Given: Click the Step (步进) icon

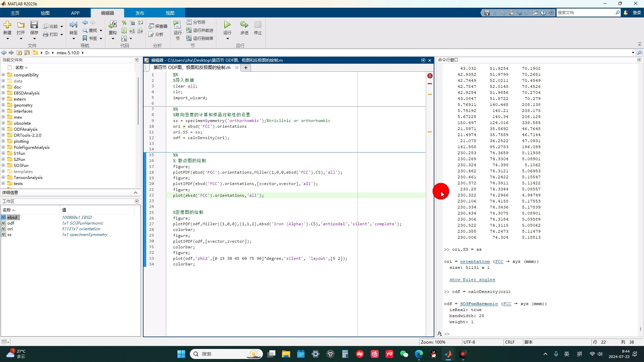Looking at the screenshot, I should coord(244,25).
